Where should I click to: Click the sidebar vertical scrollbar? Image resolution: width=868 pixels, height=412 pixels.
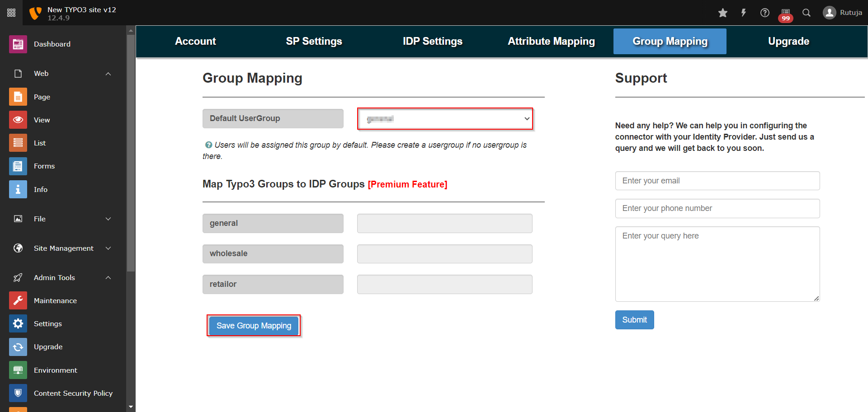pos(131,154)
